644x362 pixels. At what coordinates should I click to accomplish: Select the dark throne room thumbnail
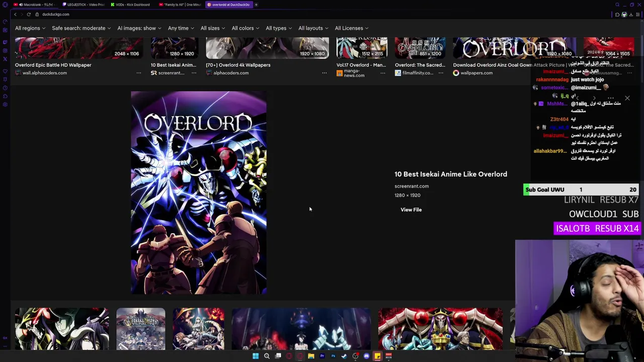point(301,329)
